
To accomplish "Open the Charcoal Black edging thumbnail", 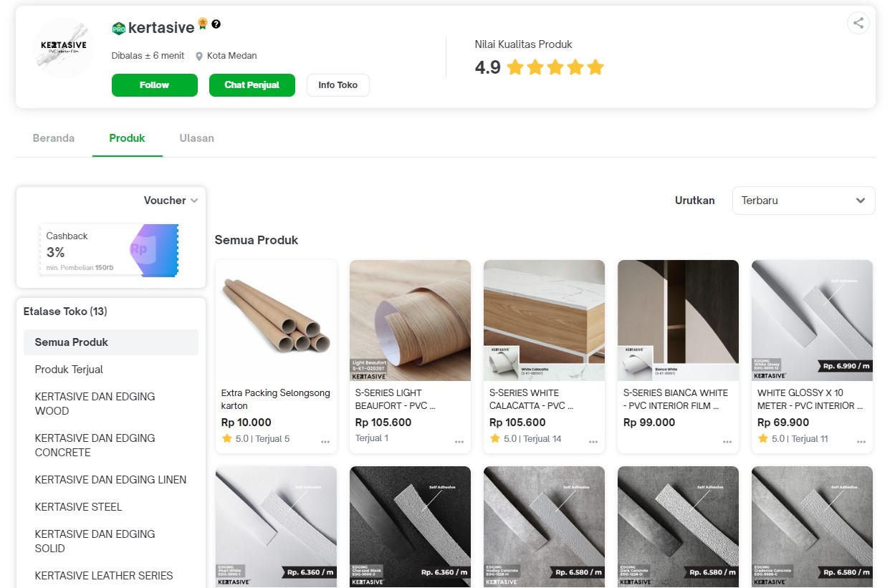I will pyautogui.click(x=410, y=527).
